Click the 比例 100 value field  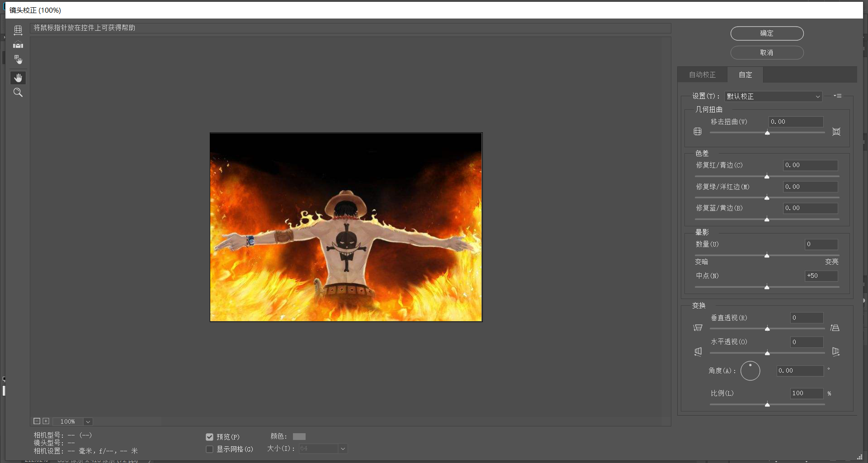tap(807, 393)
